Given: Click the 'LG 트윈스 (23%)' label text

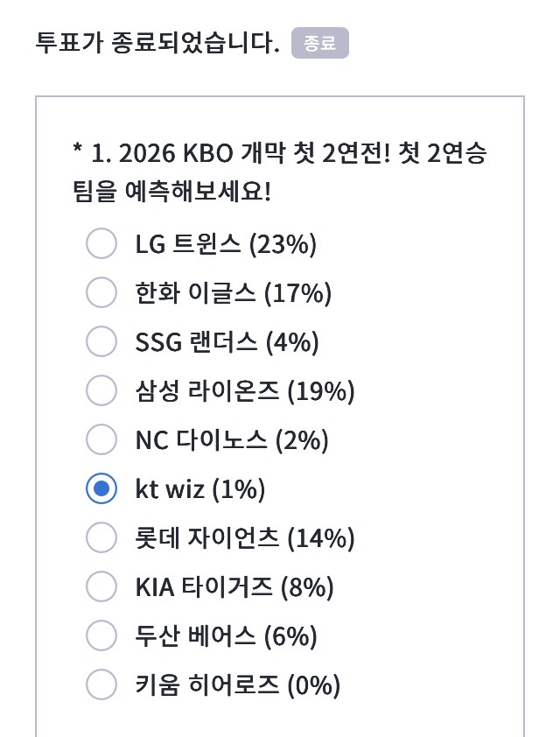Looking at the screenshot, I should pos(226,244).
